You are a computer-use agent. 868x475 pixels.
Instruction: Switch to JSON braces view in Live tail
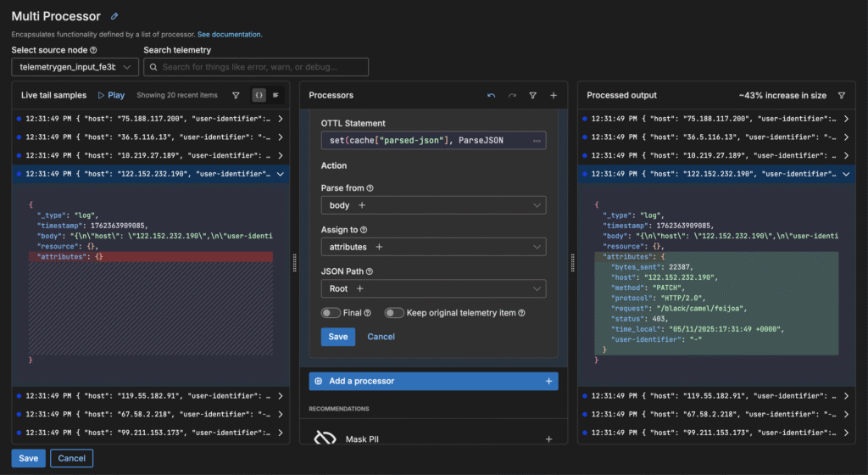click(259, 96)
